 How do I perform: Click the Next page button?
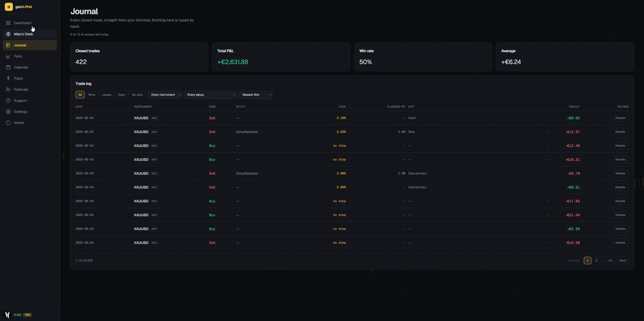coord(622,260)
